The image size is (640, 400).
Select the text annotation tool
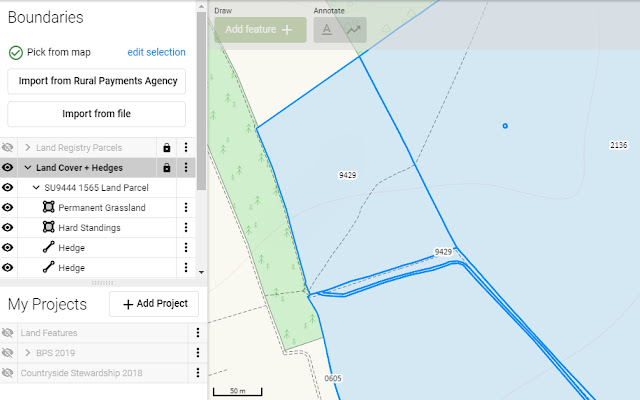coord(327,30)
